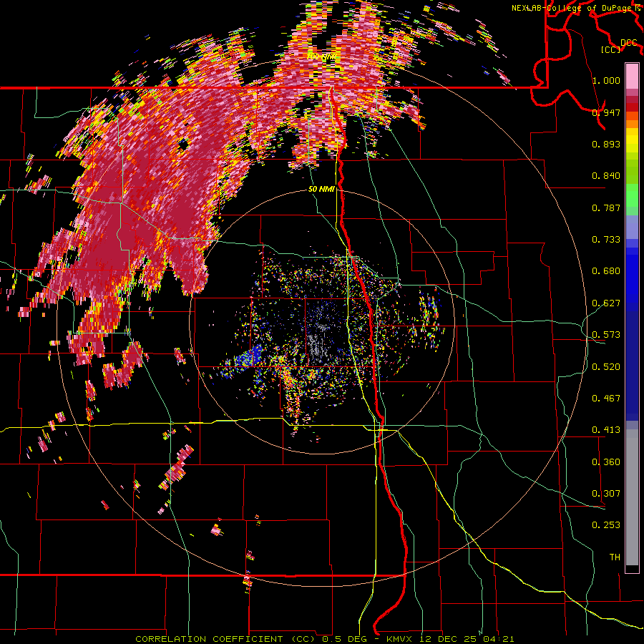Select the 0.253 legend value
This screenshot has width=644, height=644.
(x=606, y=525)
